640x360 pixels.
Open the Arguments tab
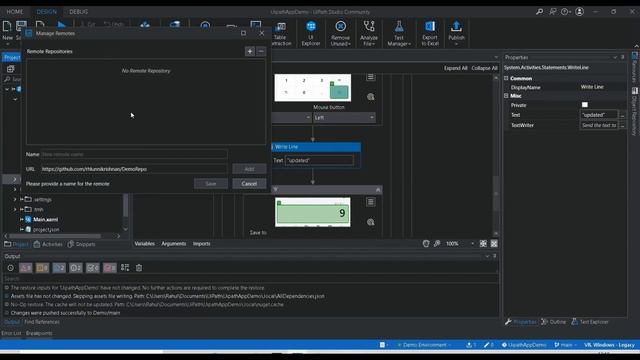click(173, 244)
